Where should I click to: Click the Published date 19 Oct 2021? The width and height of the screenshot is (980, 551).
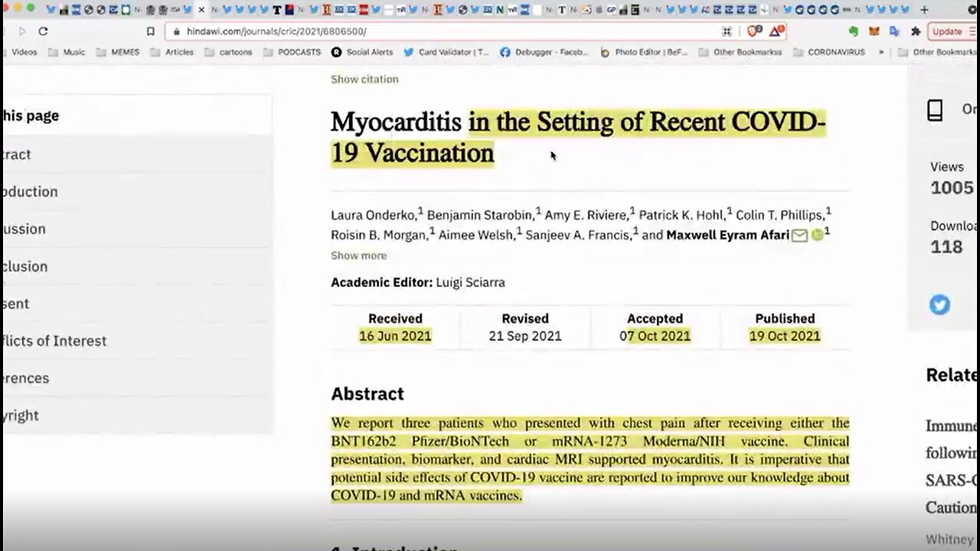785,336
